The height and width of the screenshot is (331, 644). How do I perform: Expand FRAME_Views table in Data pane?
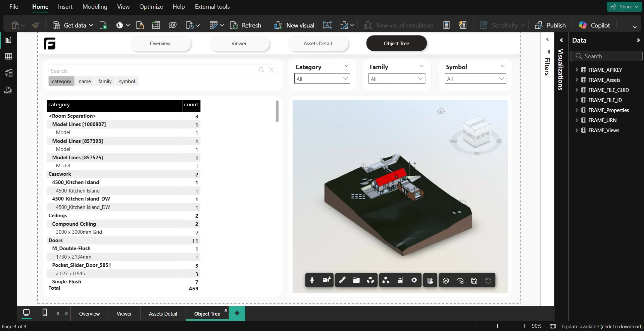pyautogui.click(x=577, y=130)
